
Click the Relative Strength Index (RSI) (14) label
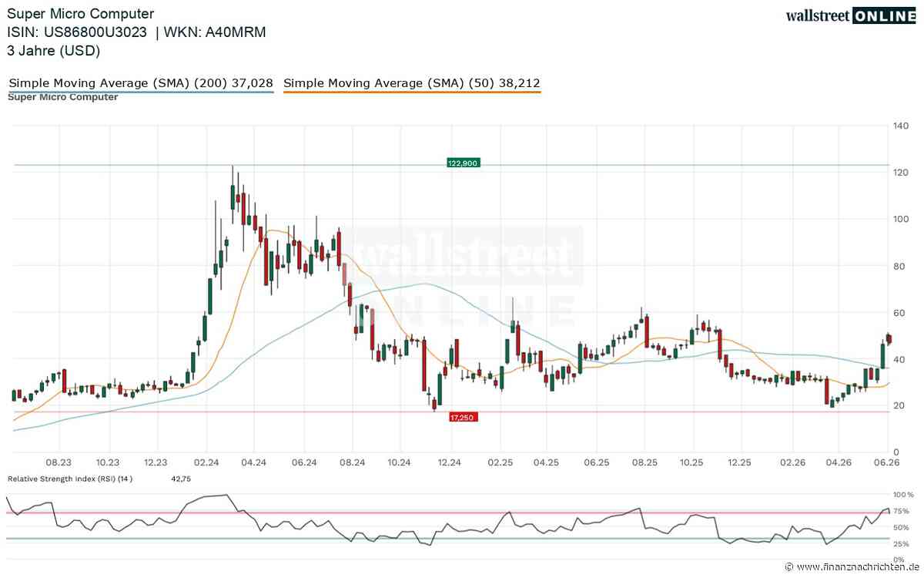pos(70,479)
